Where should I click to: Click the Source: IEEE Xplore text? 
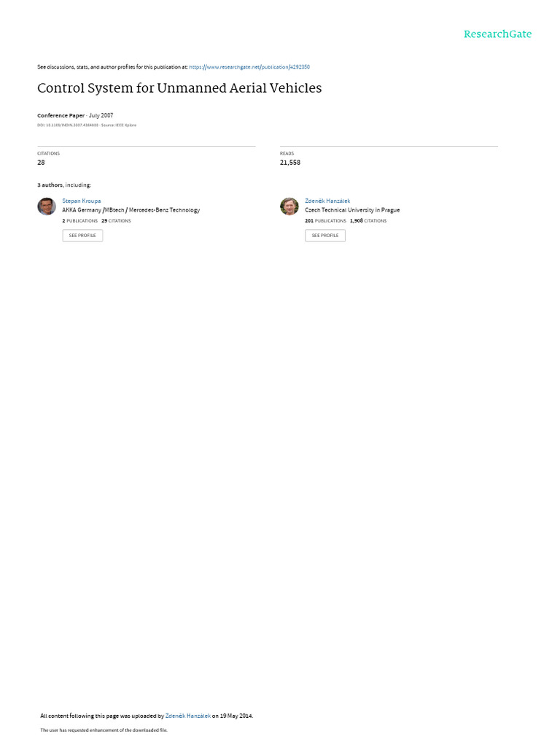click(119, 125)
